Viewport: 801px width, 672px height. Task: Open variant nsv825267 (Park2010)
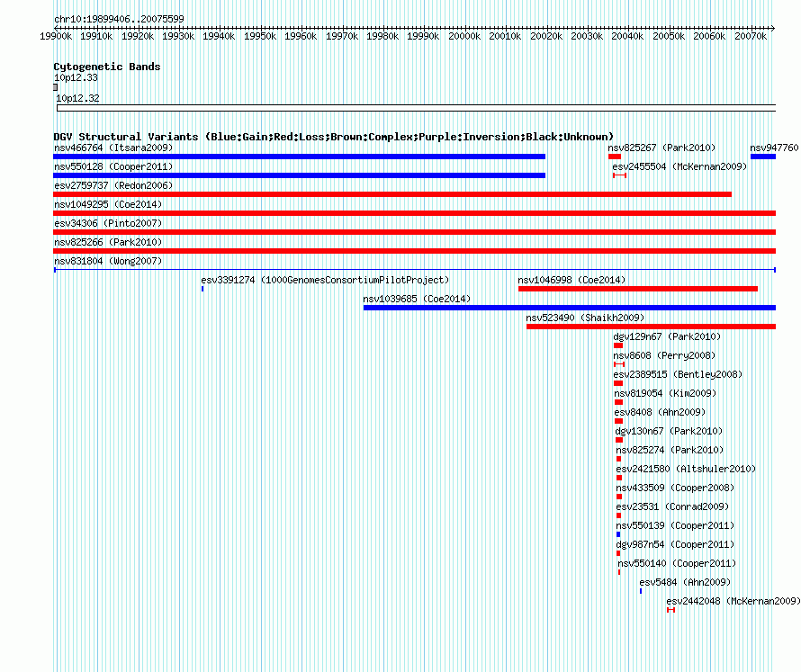(x=661, y=148)
